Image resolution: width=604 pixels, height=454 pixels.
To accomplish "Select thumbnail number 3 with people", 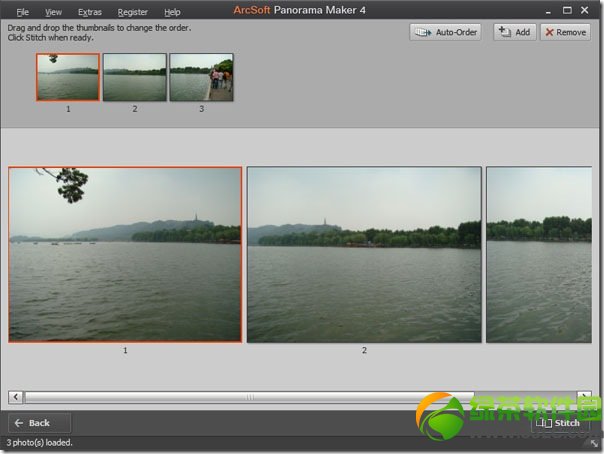I will click(x=201, y=77).
